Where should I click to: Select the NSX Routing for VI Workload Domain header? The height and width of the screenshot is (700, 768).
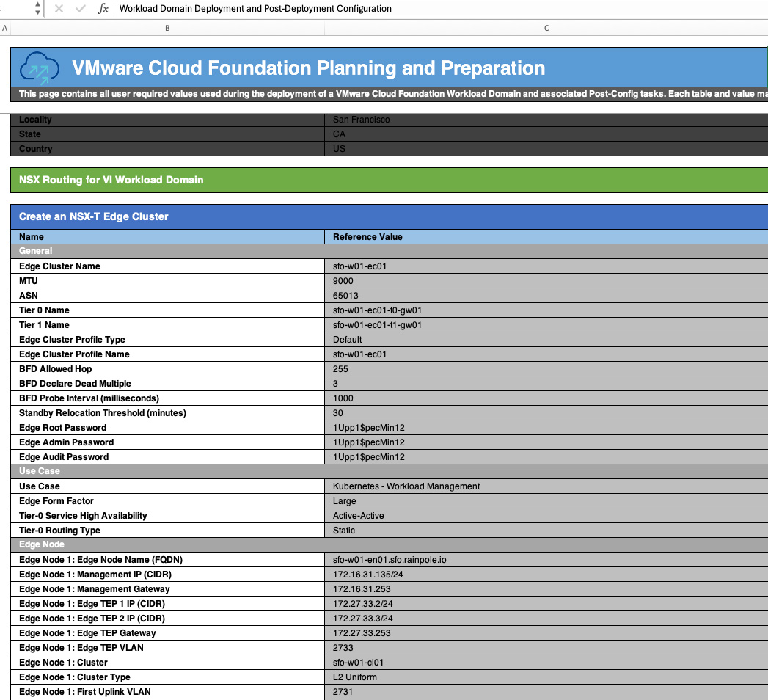[389, 180]
